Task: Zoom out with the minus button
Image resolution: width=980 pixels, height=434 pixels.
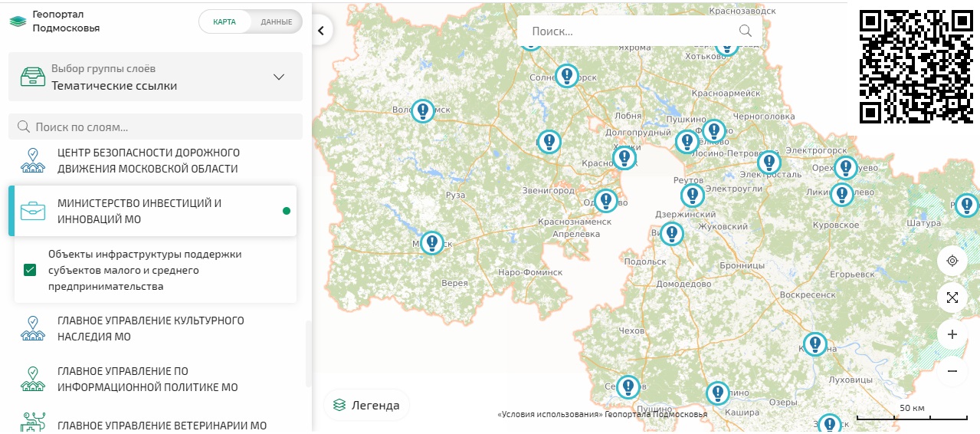Action: (952, 371)
